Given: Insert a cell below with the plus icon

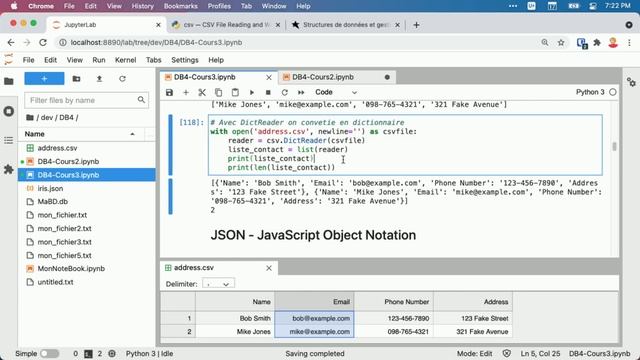Looking at the screenshot, I should (x=186, y=93).
